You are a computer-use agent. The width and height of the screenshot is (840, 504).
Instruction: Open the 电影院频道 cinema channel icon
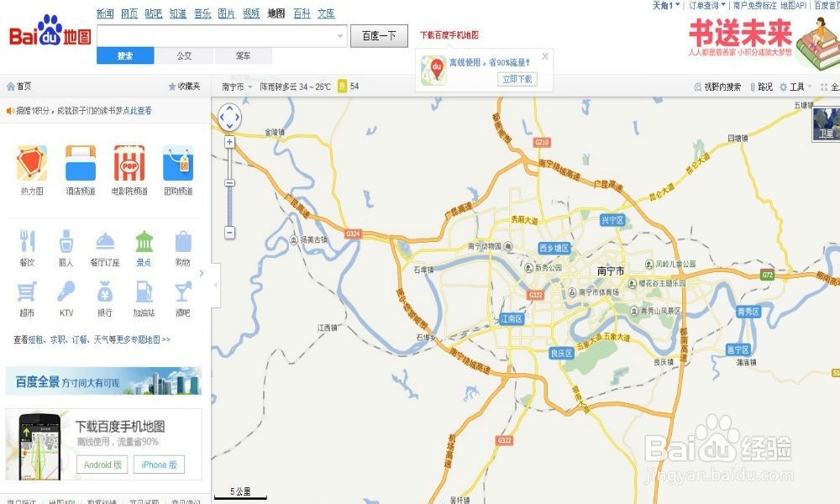[129, 163]
